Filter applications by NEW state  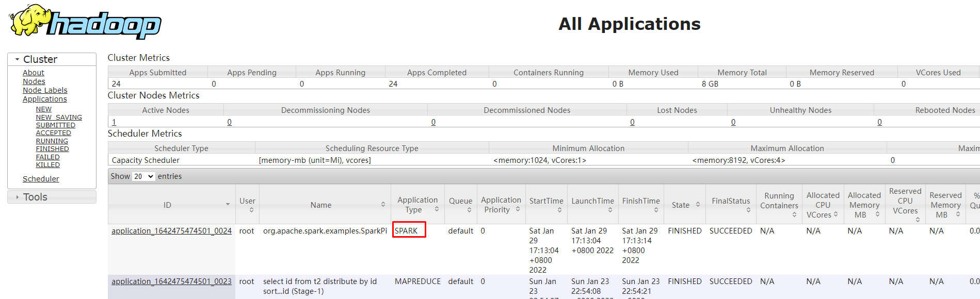click(x=44, y=109)
